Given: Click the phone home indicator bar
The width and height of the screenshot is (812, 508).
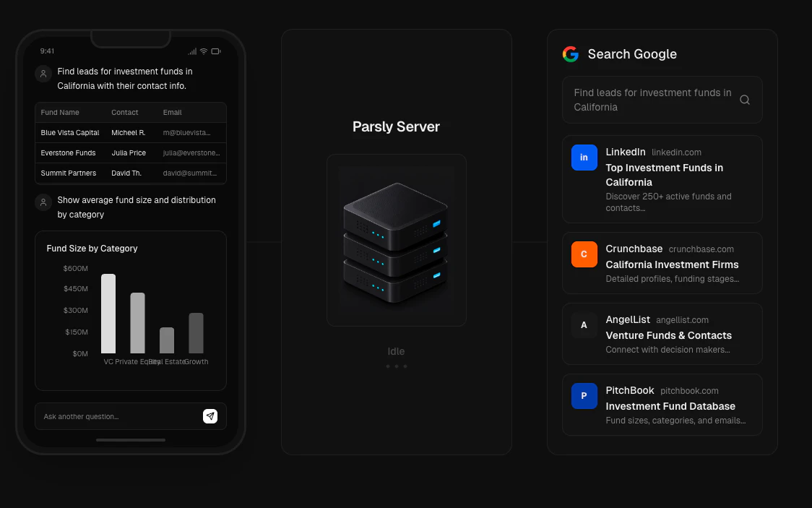Looking at the screenshot, I should (131, 440).
